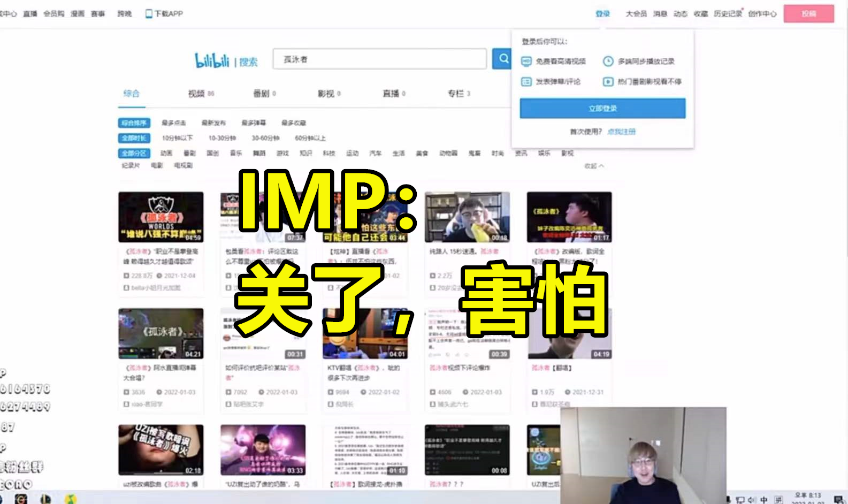This screenshot has width=848, height=504.
Task: Filter by 10分钟以下 duration
Action: click(x=177, y=138)
